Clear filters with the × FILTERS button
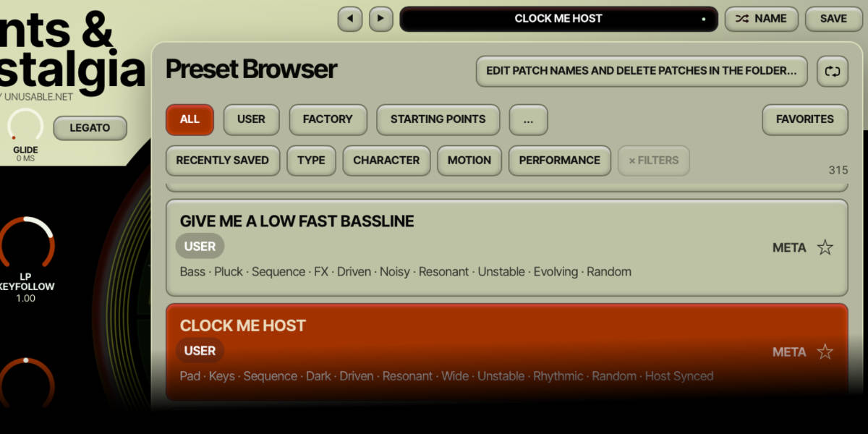868x434 pixels. pyautogui.click(x=653, y=161)
